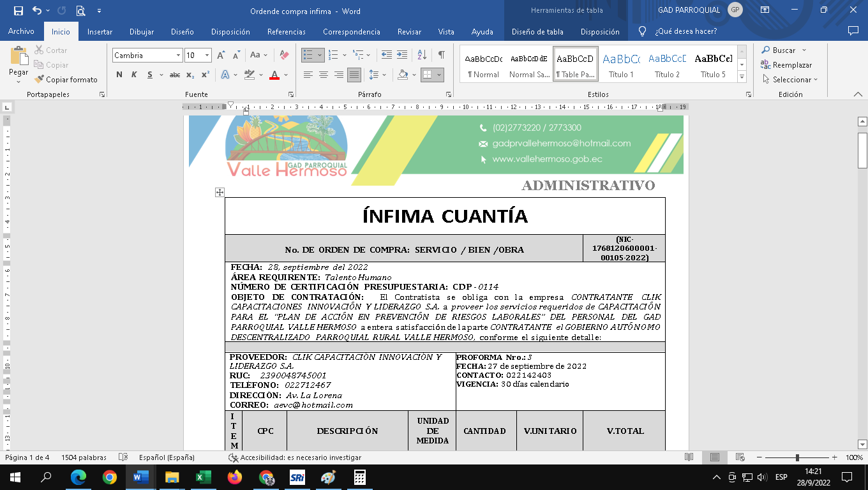
Task: Toggle Bold formatting button
Action: point(119,75)
